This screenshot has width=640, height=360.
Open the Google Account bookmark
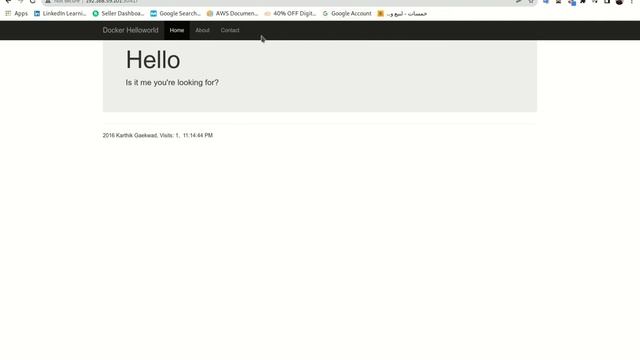(347, 13)
